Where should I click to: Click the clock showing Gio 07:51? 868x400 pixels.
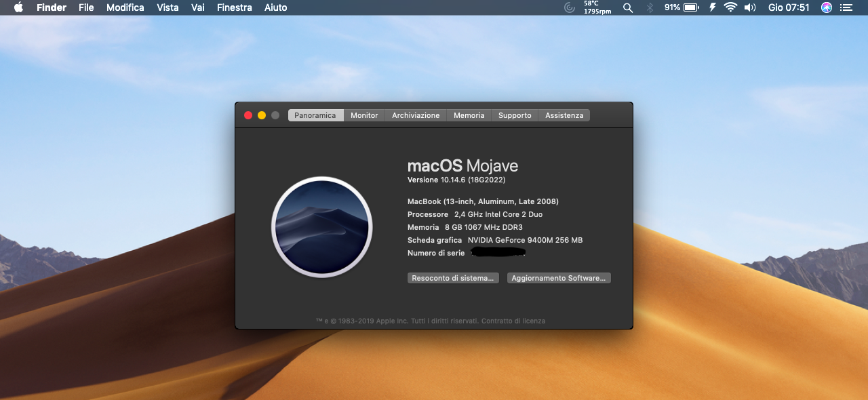pyautogui.click(x=789, y=7)
